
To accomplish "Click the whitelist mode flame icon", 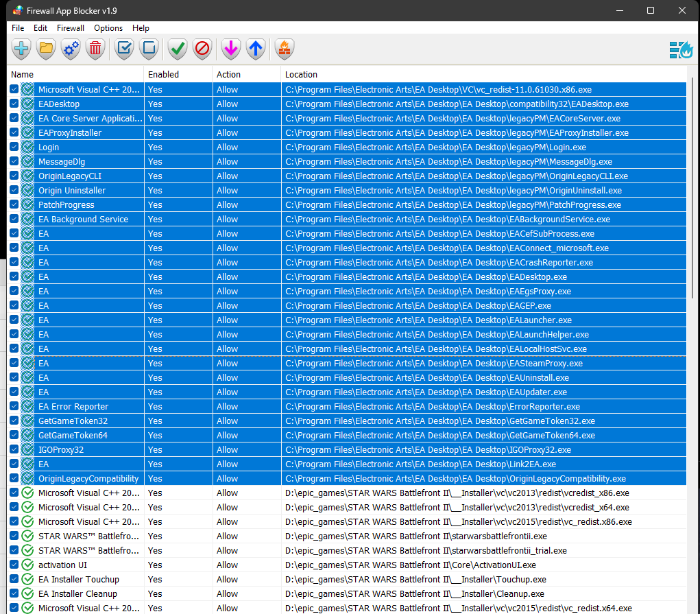I will pos(681,49).
